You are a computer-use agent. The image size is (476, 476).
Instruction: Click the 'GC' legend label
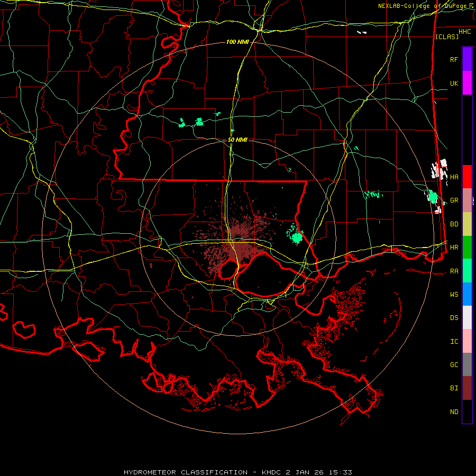tap(454, 365)
